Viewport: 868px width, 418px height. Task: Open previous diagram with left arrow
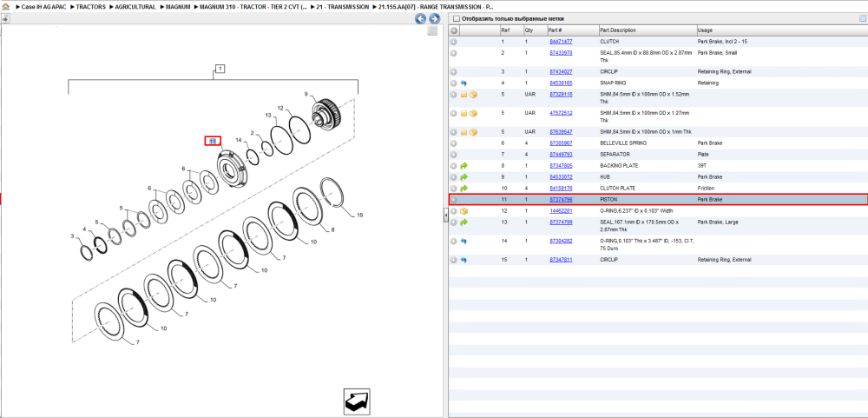coord(421,19)
